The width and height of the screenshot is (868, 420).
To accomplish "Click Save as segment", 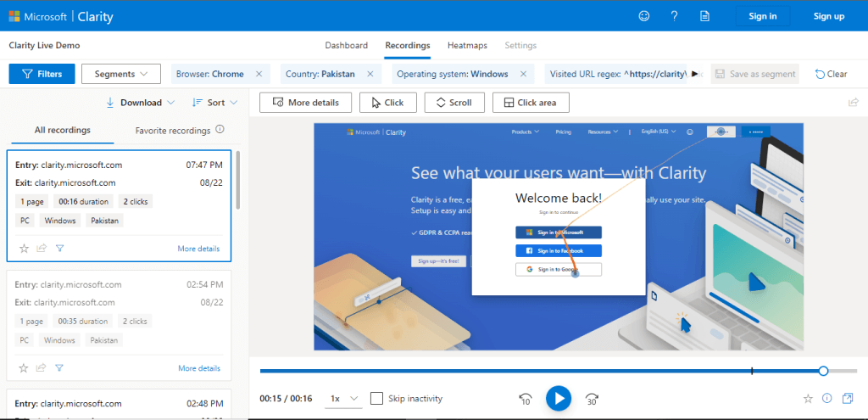I will (755, 74).
